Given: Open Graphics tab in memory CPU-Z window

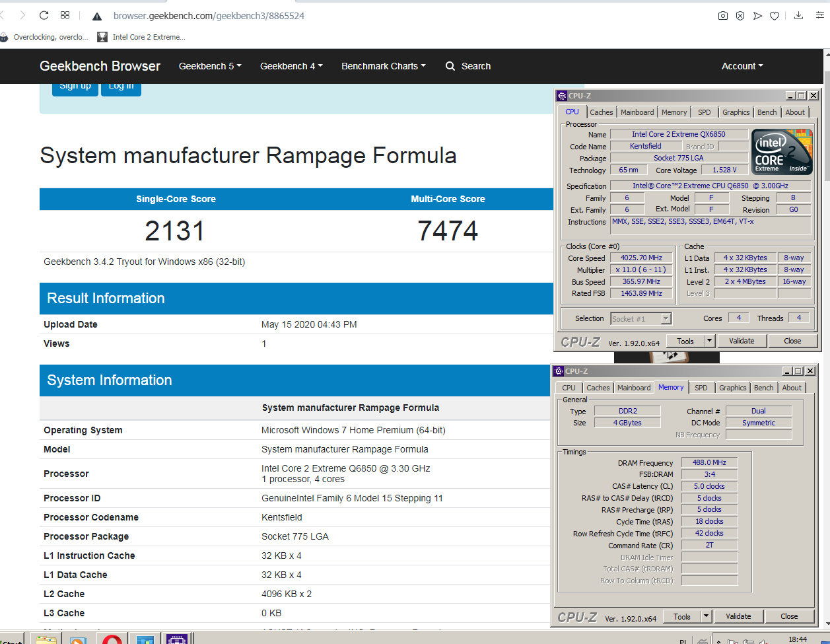Looking at the screenshot, I should (732, 388).
